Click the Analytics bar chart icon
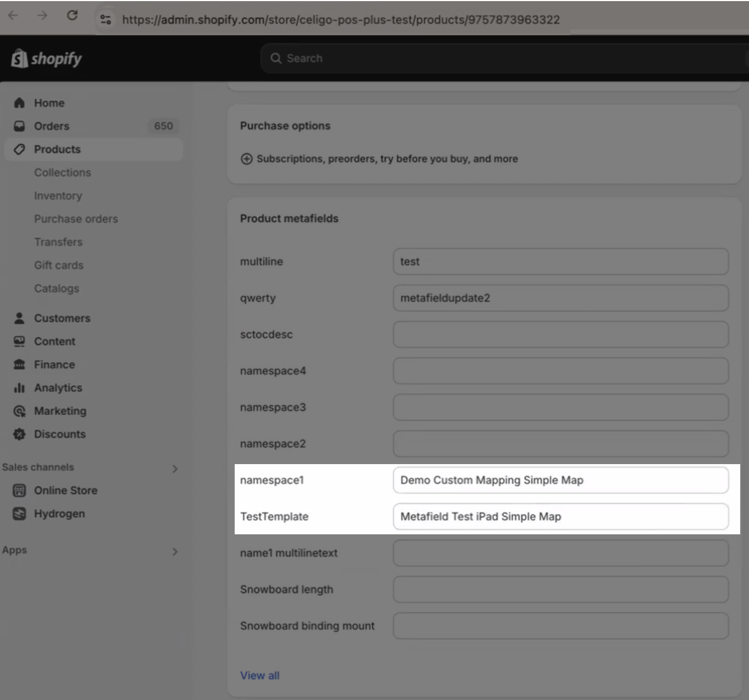The height and width of the screenshot is (700, 749). coord(19,387)
